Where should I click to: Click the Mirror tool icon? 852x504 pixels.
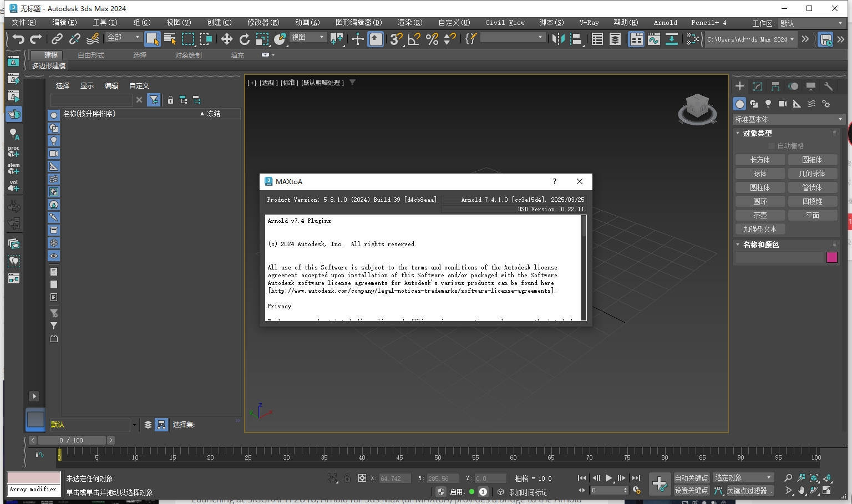click(558, 39)
